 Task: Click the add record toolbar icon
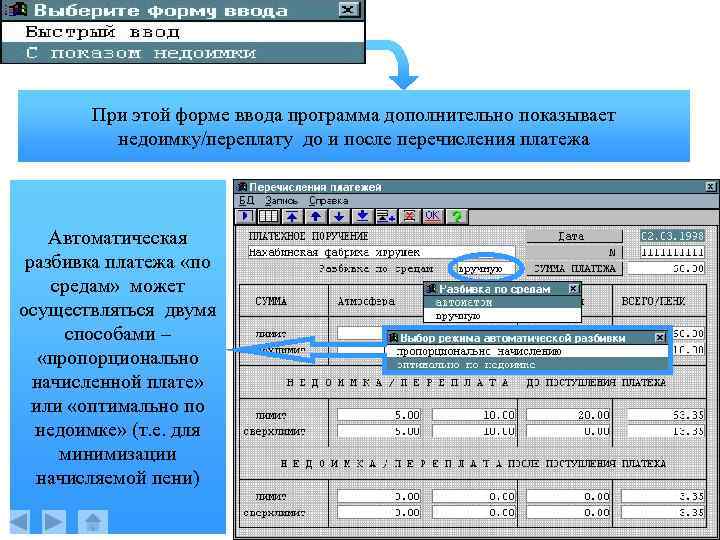pyautogui.click(x=386, y=216)
